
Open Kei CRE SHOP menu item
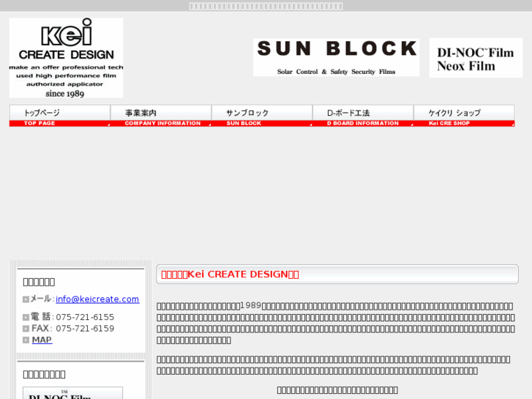click(x=464, y=116)
